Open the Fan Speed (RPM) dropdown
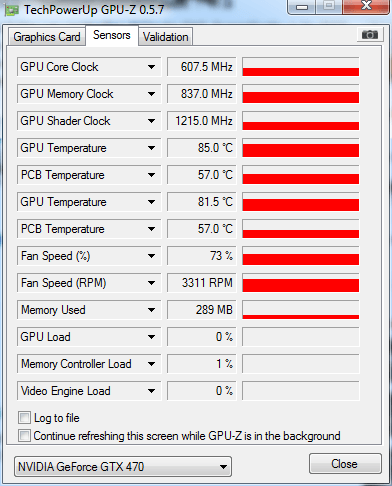The height and width of the screenshot is (486, 392). [x=151, y=283]
